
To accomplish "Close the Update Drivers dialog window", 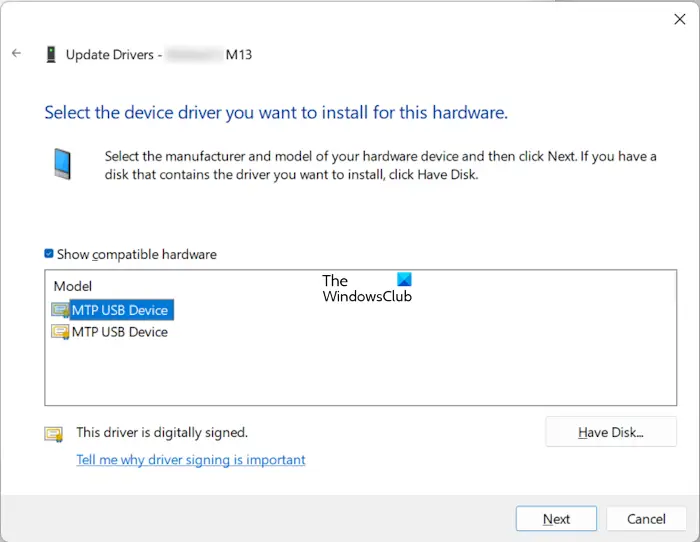I will (682, 18).
